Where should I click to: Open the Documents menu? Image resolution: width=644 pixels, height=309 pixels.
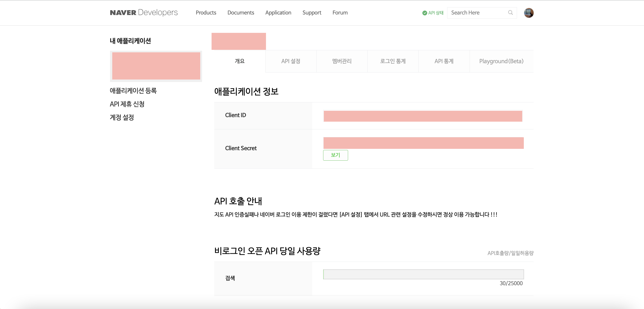pyautogui.click(x=241, y=12)
